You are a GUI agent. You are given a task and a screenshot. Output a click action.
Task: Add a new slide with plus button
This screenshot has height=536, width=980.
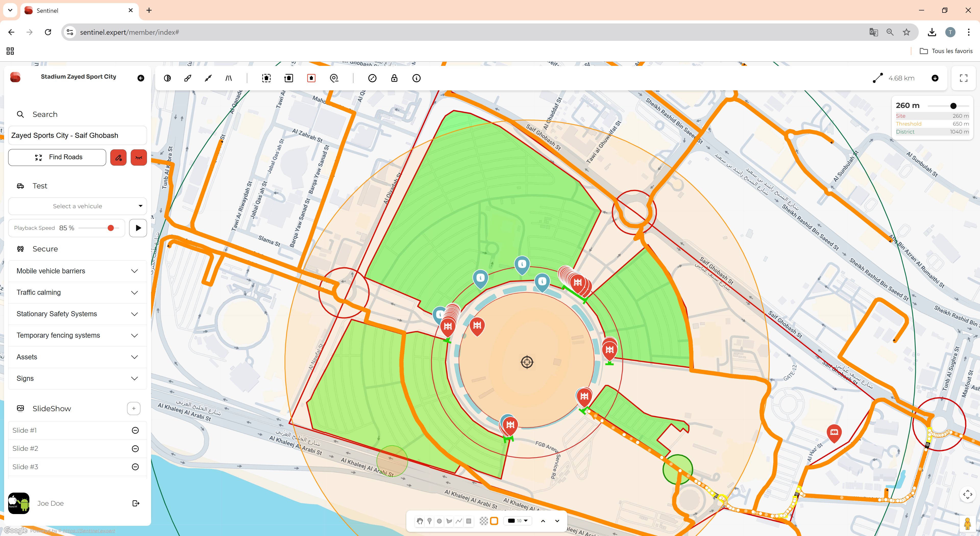coord(133,409)
